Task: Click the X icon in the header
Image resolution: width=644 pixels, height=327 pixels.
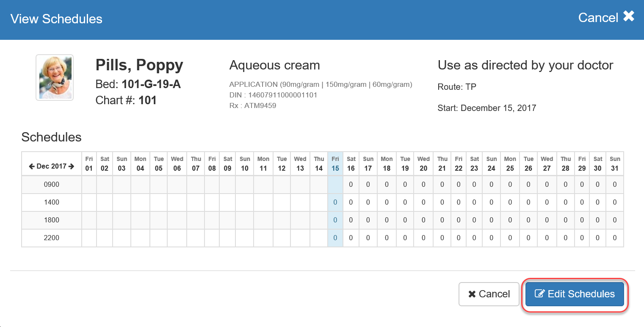Action: point(629,17)
